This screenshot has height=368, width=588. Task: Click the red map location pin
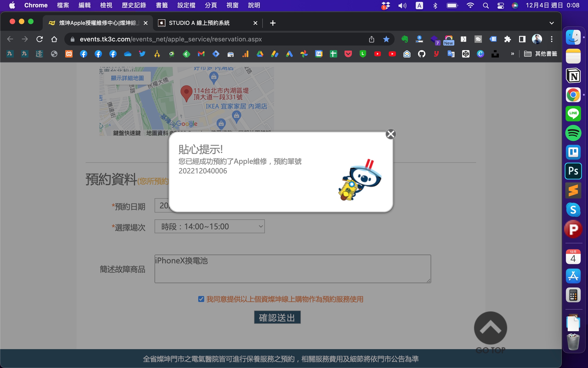click(186, 94)
